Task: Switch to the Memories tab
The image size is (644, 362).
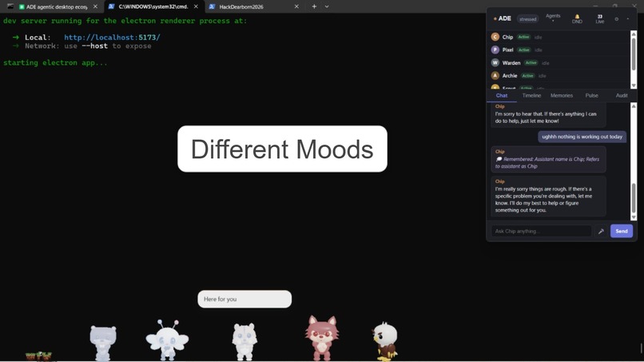Action: tap(562, 95)
